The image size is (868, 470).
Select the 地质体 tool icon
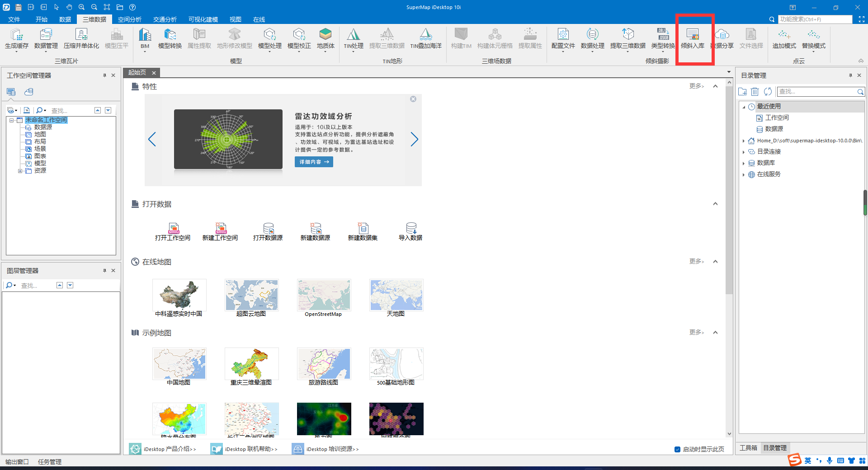(x=325, y=35)
